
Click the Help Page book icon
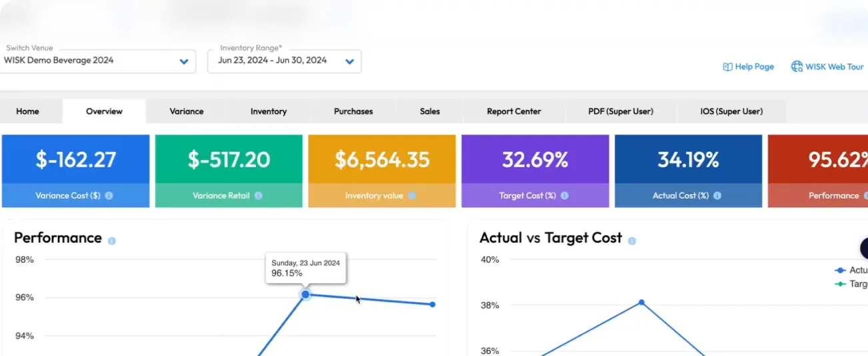[x=727, y=67]
